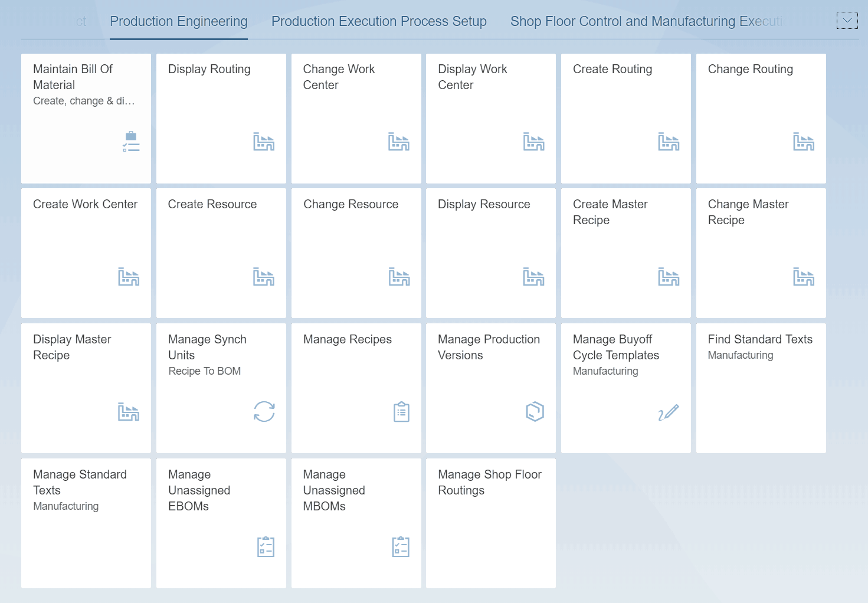This screenshot has height=603, width=868.
Task: Click the factory icon on Display Routing tile
Action: (x=264, y=142)
